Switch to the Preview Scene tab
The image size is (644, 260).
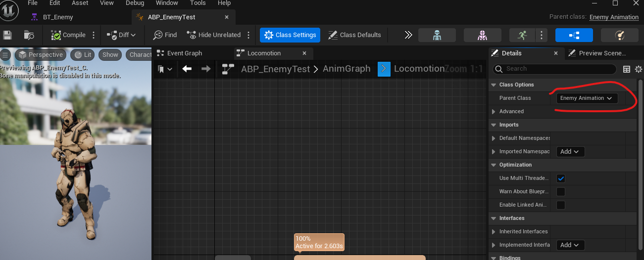pos(597,53)
